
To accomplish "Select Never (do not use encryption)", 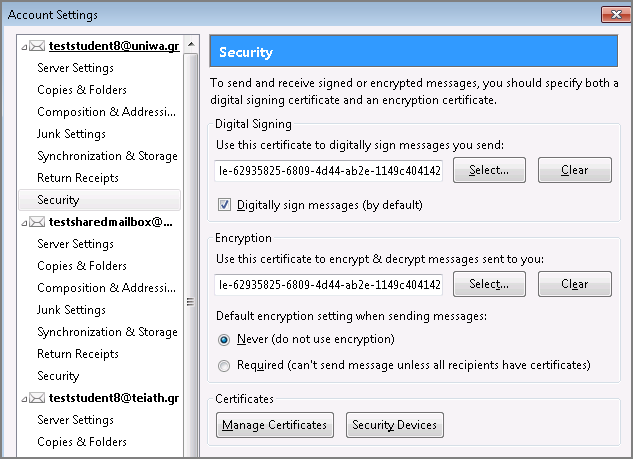I will pos(224,340).
